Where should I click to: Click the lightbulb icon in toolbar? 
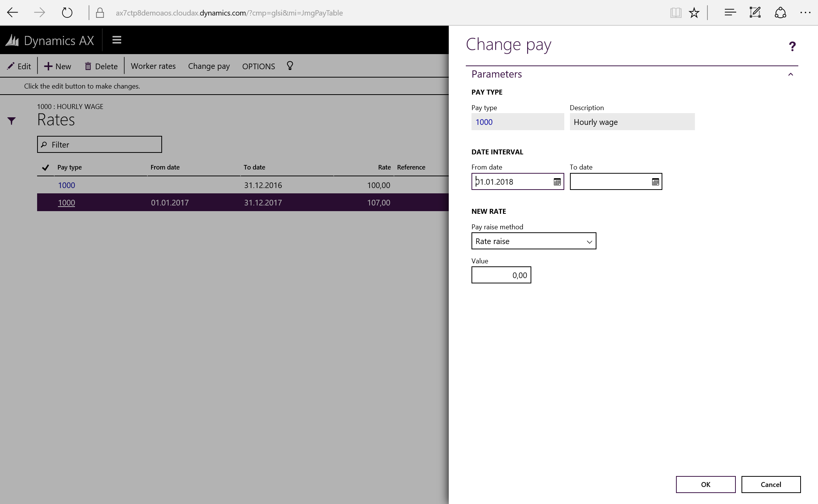pyautogui.click(x=290, y=66)
